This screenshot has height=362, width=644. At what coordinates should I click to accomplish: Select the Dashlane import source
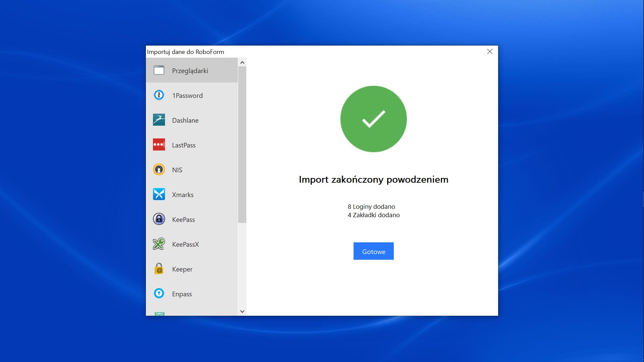point(185,120)
